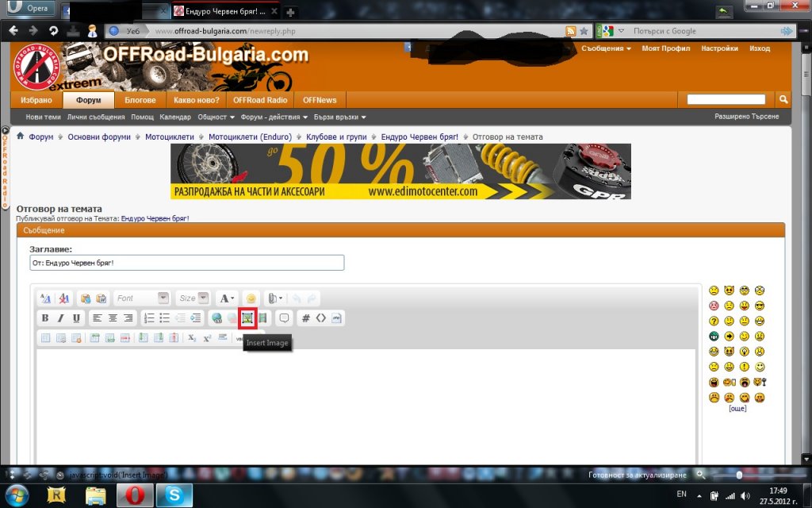Wrap selection in PHP tags icon
Viewport: 812px width, 508px height.
pyautogui.click(x=336, y=317)
